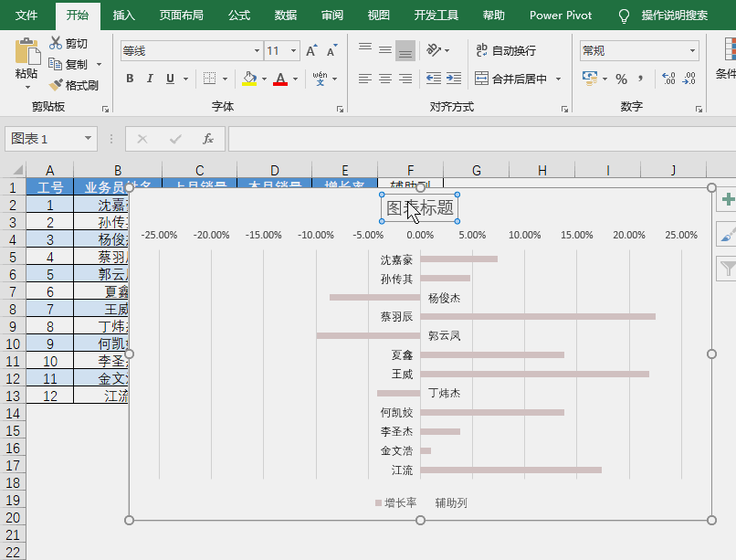Viewport: 736px width, 560px height.
Task: Increase font size with larger A icon
Action: pyautogui.click(x=311, y=50)
